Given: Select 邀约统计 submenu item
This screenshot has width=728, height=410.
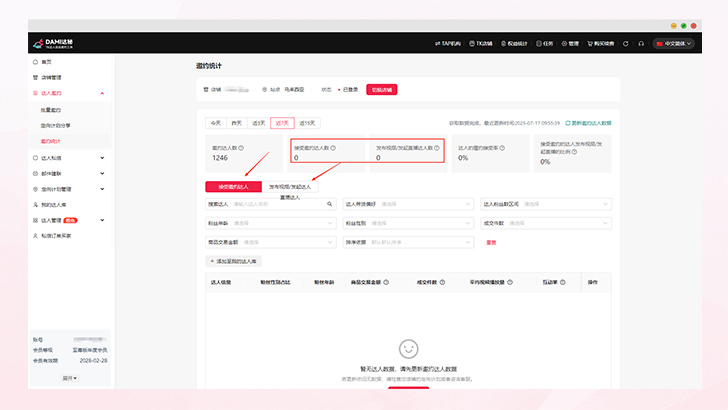Looking at the screenshot, I should [50, 141].
